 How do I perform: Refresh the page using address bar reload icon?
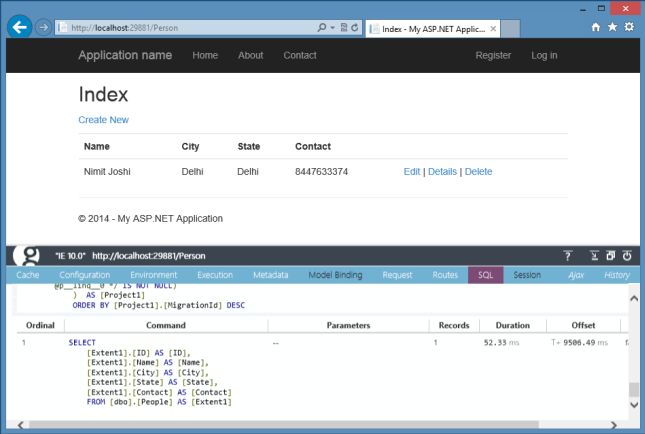355,28
